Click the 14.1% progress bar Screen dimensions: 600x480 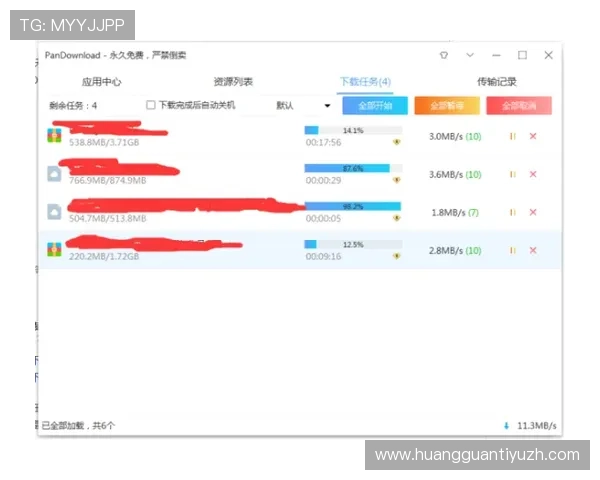pos(353,131)
